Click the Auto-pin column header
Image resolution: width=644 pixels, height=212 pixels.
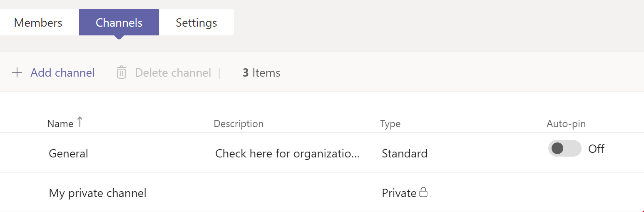(x=566, y=124)
